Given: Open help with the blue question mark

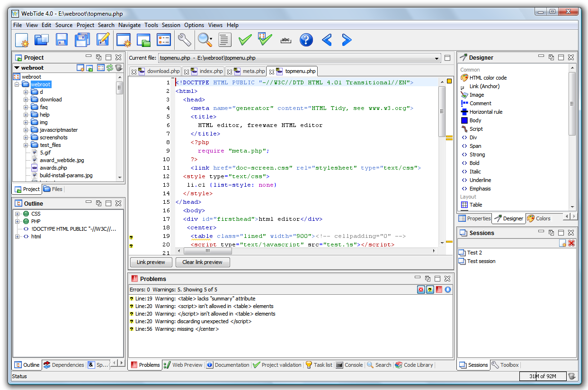Looking at the screenshot, I should click(x=306, y=40).
